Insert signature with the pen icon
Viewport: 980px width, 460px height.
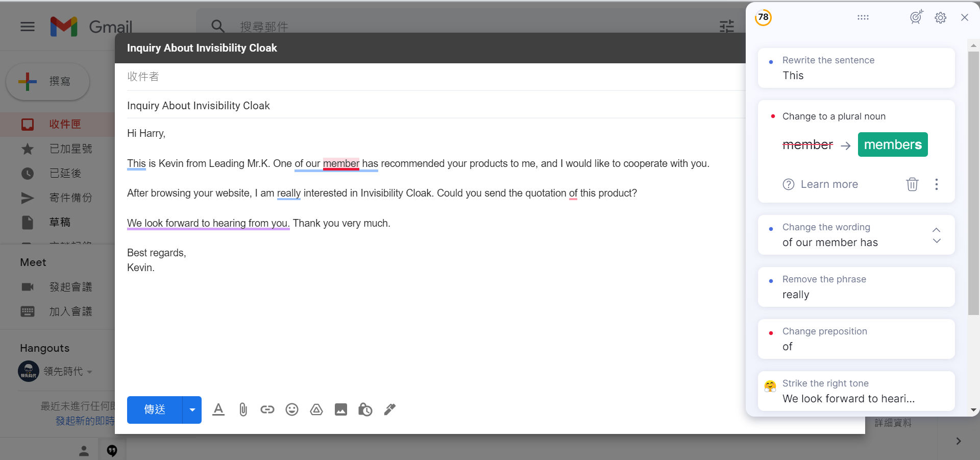390,409
